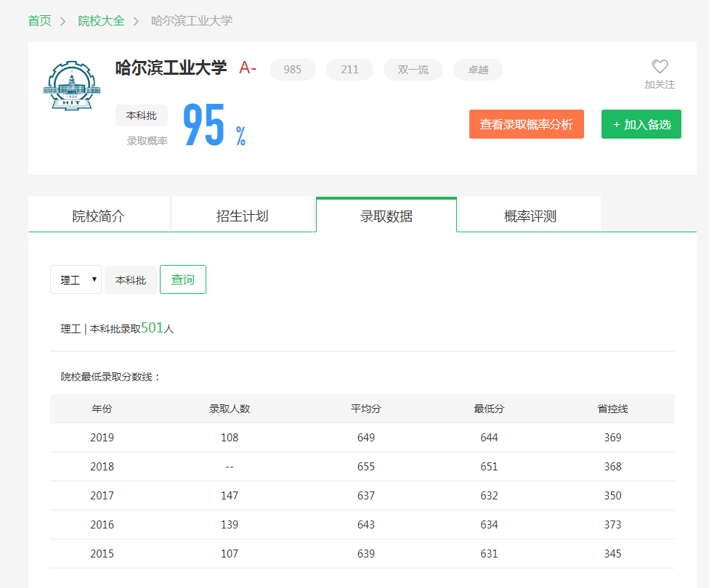Click the A- rating label

click(248, 68)
